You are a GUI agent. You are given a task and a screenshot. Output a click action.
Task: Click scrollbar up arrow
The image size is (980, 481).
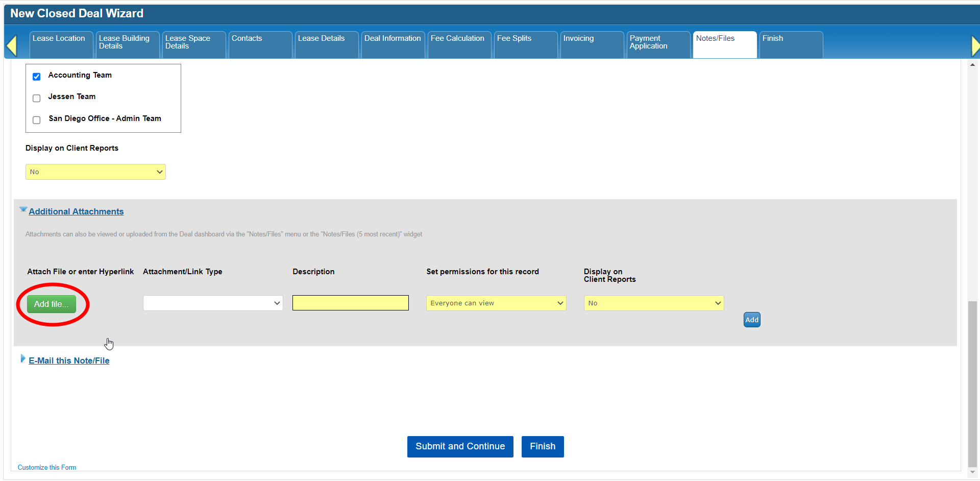click(972, 65)
